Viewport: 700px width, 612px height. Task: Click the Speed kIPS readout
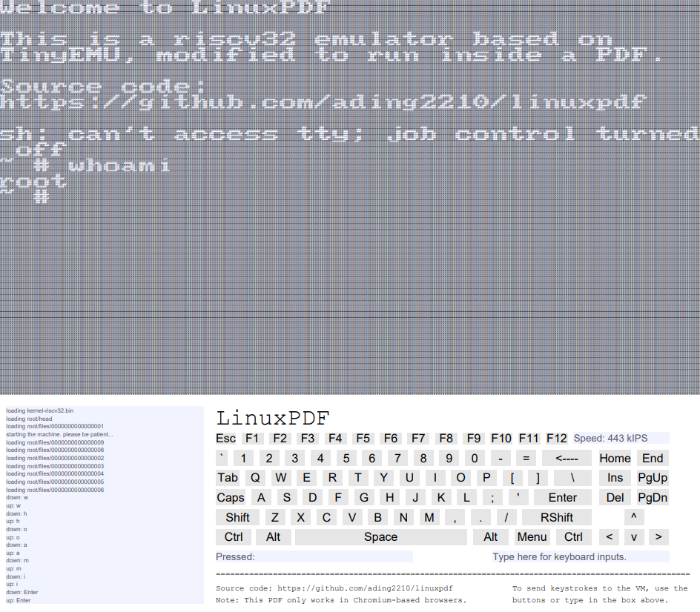click(x=621, y=439)
